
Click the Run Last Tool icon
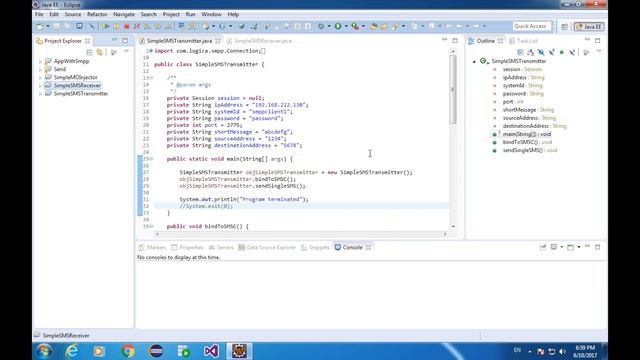(x=355, y=26)
